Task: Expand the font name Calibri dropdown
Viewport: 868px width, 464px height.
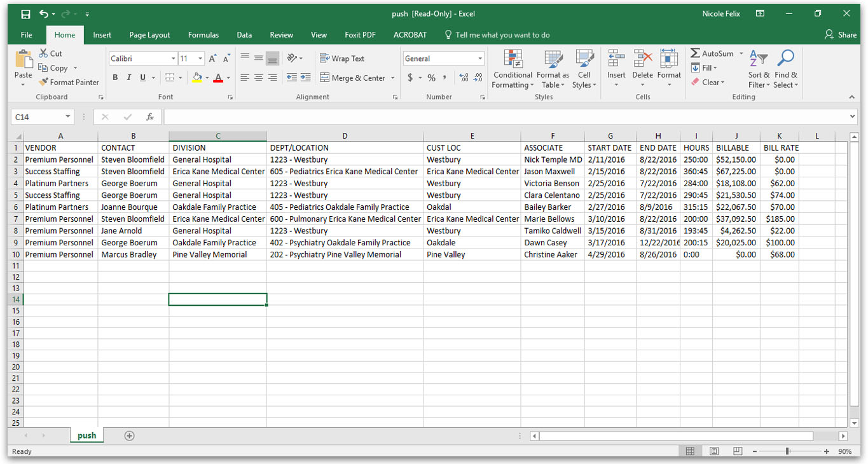Action: pyautogui.click(x=173, y=58)
